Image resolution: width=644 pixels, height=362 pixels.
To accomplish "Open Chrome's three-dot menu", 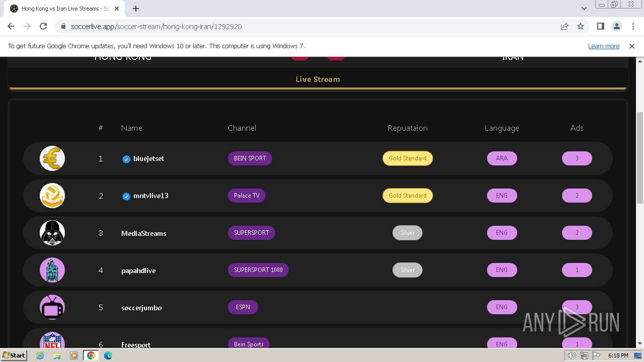I will (x=632, y=26).
